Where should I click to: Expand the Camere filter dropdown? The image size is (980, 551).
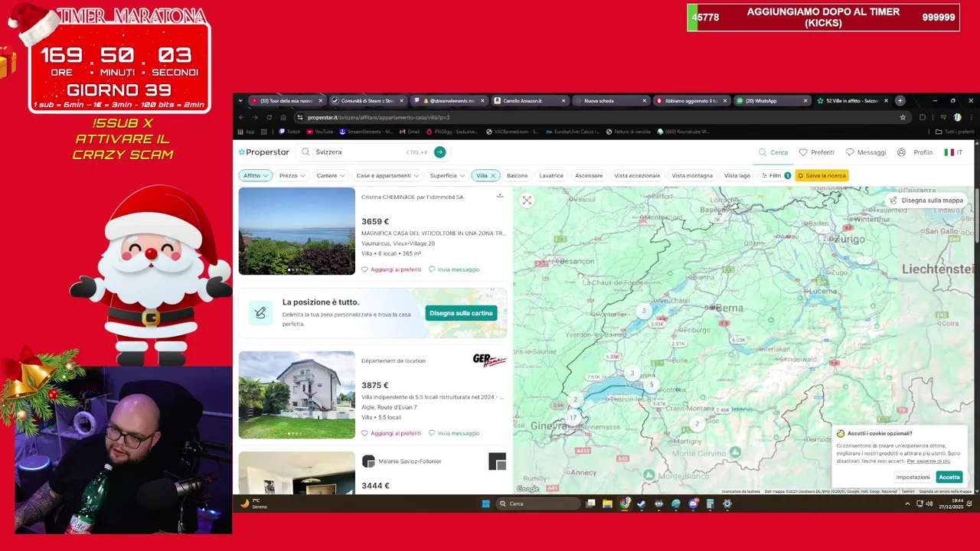coord(331,175)
